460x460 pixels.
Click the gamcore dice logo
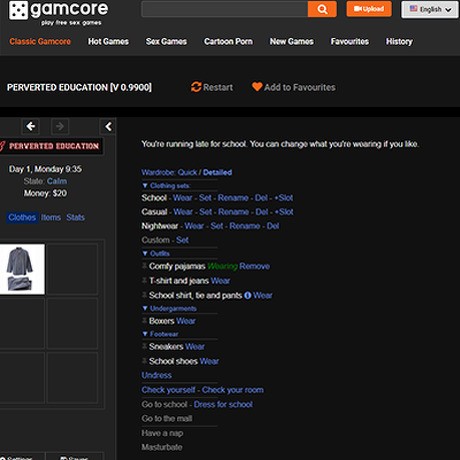point(18,10)
